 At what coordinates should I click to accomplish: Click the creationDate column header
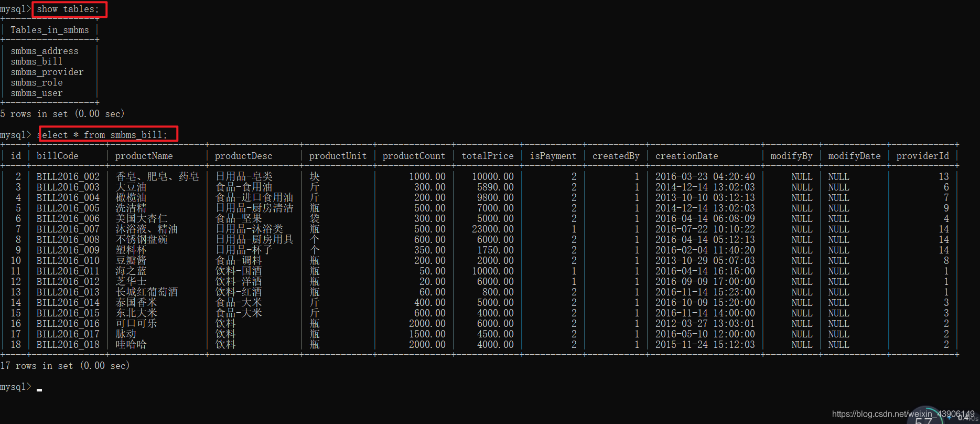click(x=687, y=156)
